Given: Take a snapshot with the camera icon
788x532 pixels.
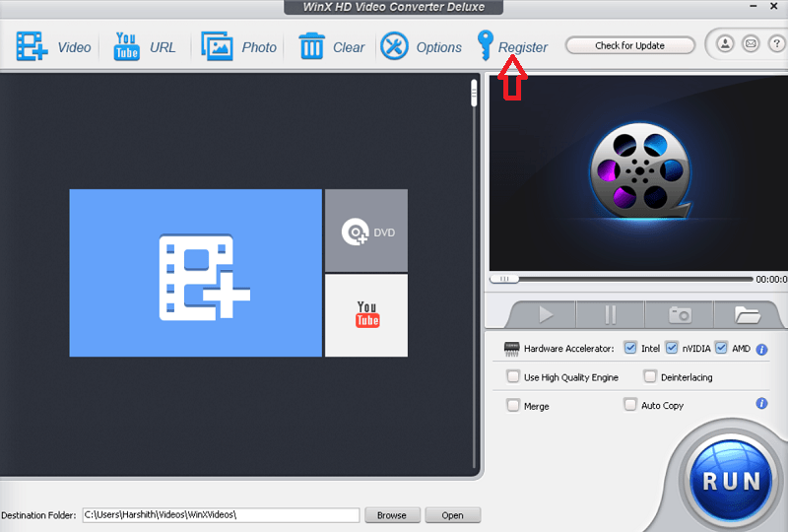Looking at the screenshot, I should click(680, 314).
